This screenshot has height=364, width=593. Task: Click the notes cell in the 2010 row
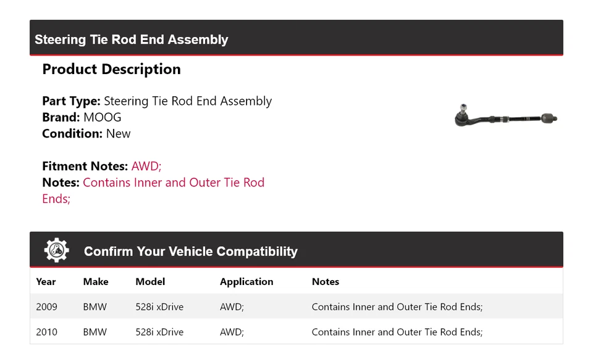(x=397, y=332)
